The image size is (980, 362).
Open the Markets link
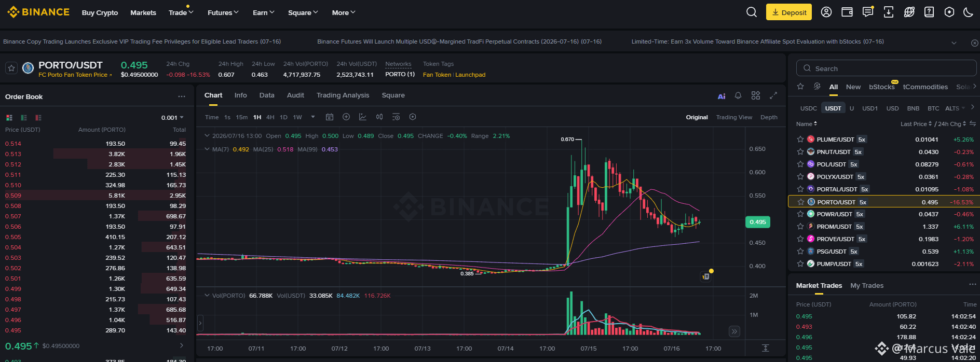tap(143, 12)
